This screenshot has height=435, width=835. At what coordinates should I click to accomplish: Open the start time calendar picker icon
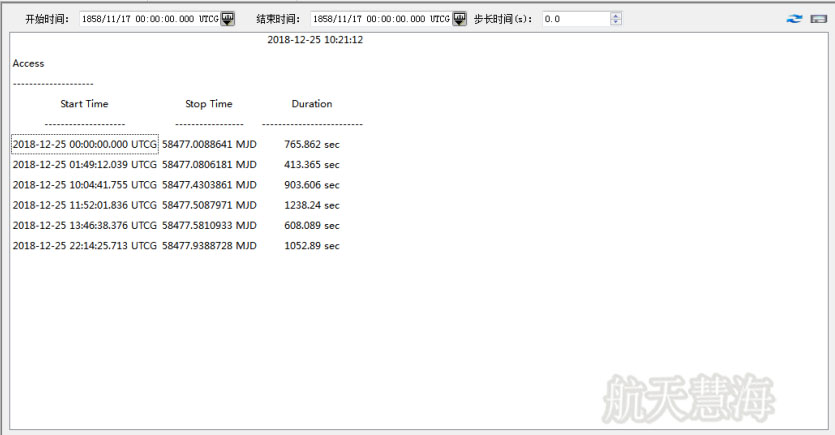click(x=227, y=19)
